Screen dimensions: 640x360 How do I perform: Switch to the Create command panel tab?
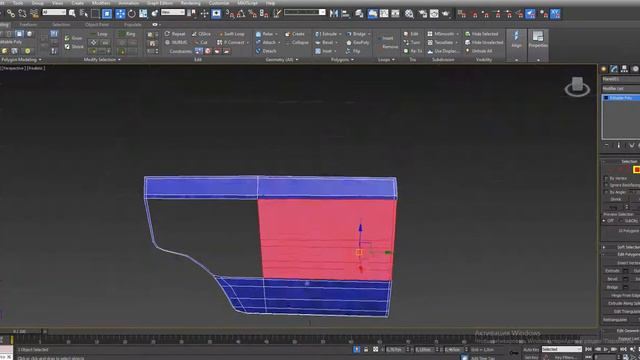604,69
